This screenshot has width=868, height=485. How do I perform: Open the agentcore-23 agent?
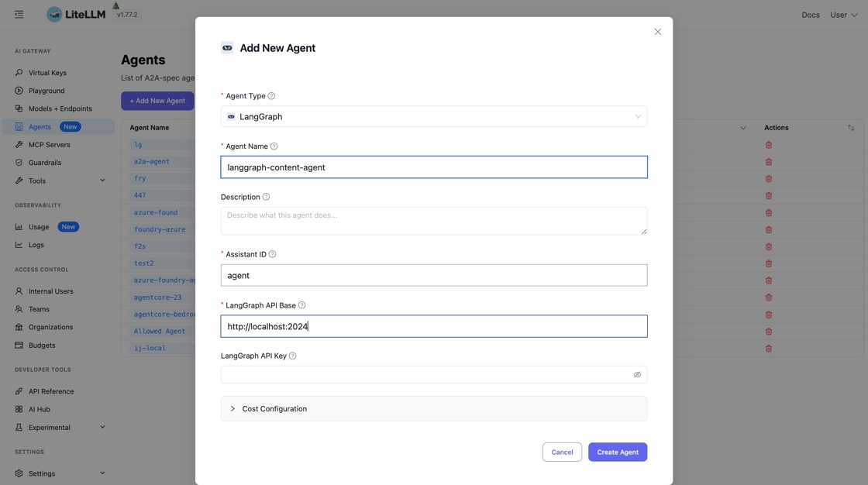coord(158,298)
